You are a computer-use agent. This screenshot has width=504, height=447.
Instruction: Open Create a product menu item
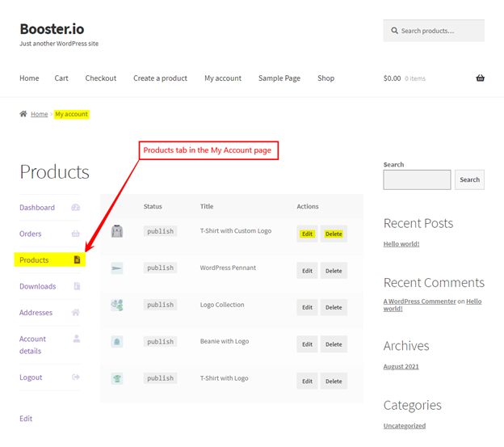(160, 78)
